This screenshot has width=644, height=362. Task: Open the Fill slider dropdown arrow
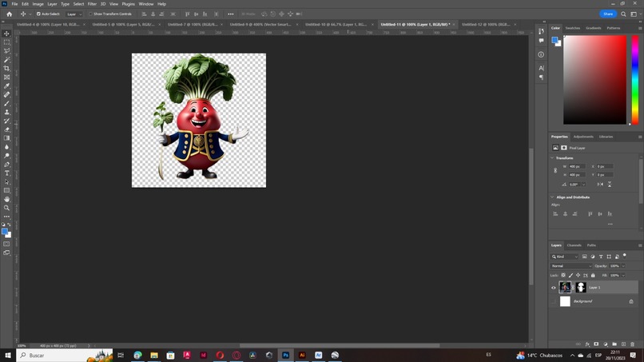[x=623, y=276]
